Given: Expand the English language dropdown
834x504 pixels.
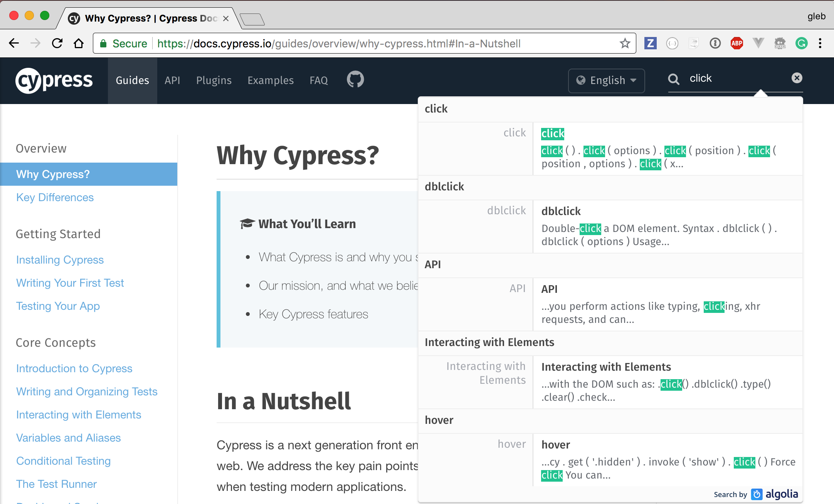Looking at the screenshot, I should pos(606,80).
